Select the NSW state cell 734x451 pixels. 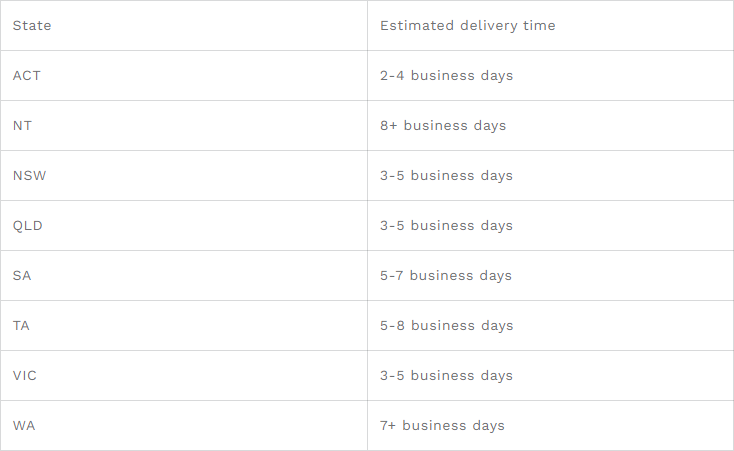[184, 176]
